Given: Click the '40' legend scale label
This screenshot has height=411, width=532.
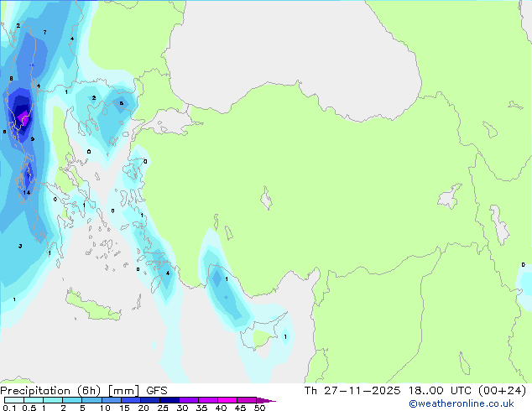Looking at the screenshot, I should point(221,408).
